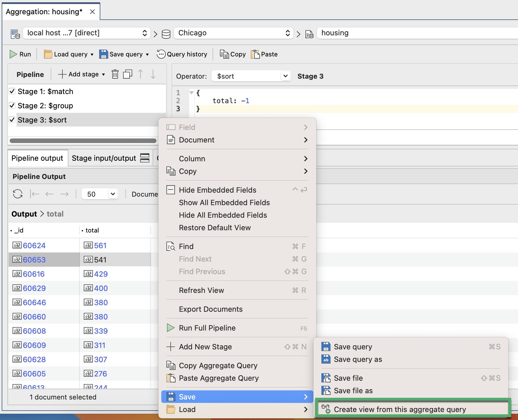Toggle the Stage 3: $sort checkbox
Screen dimensions: 518x420
click(x=12, y=120)
